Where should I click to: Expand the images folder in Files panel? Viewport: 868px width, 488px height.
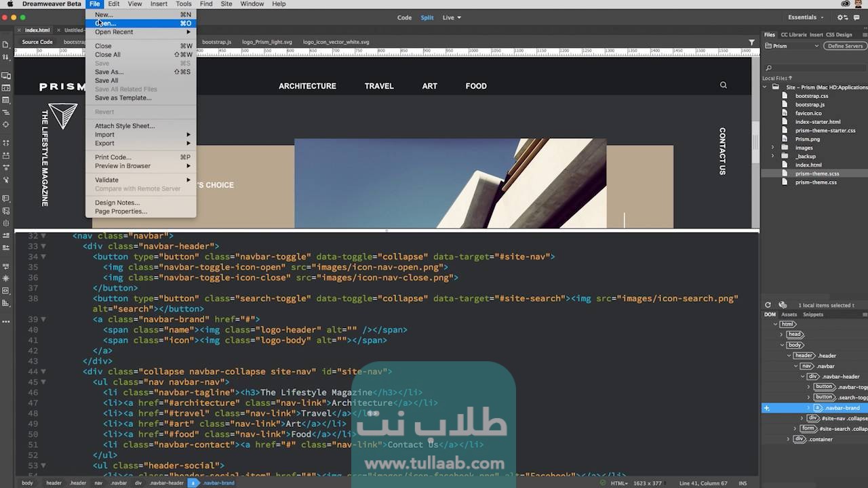click(x=772, y=147)
